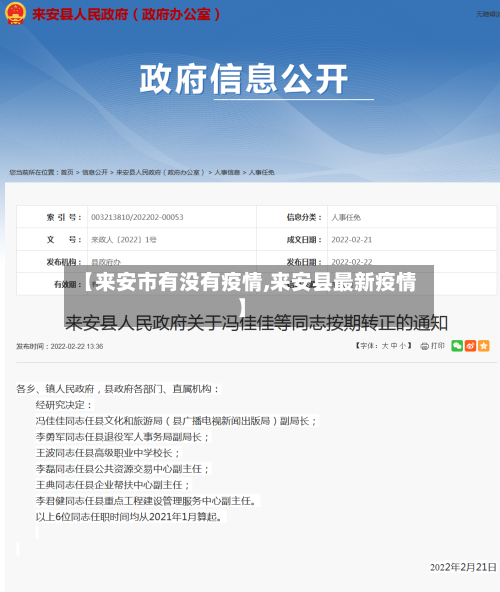Click the 人事任免 category value cell

coord(412,217)
